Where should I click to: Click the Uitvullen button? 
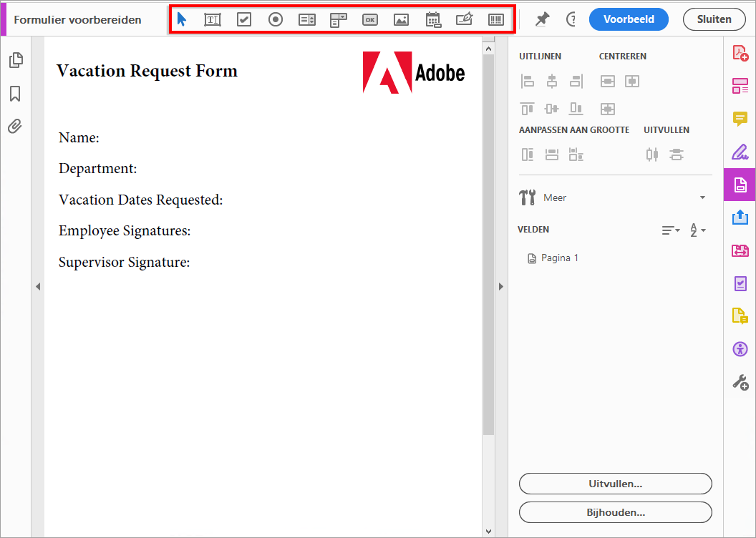coord(615,484)
